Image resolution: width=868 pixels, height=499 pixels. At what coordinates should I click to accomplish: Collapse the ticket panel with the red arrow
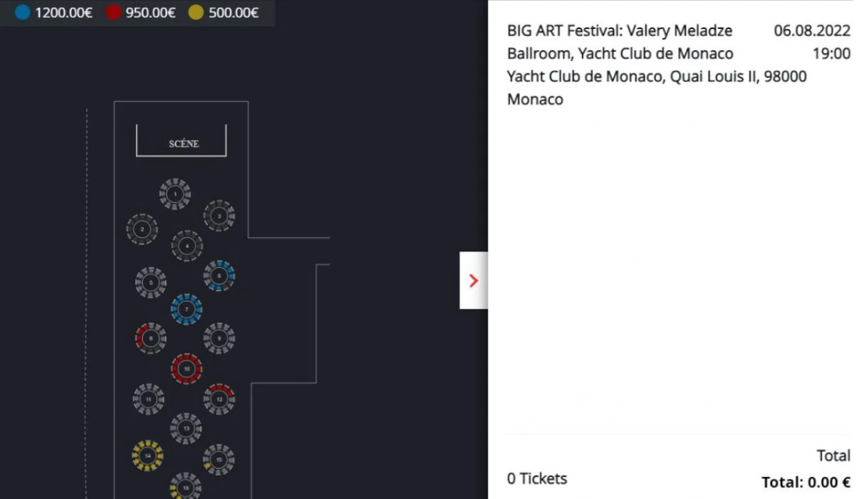(473, 280)
